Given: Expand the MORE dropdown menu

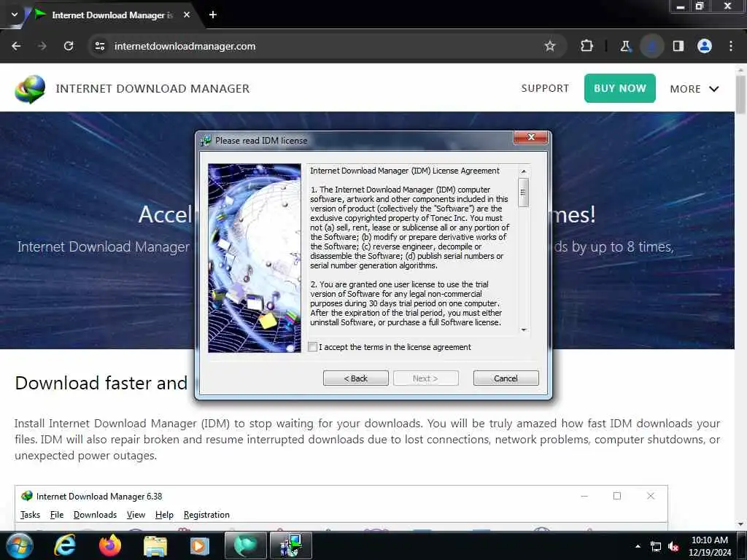Looking at the screenshot, I should [694, 89].
